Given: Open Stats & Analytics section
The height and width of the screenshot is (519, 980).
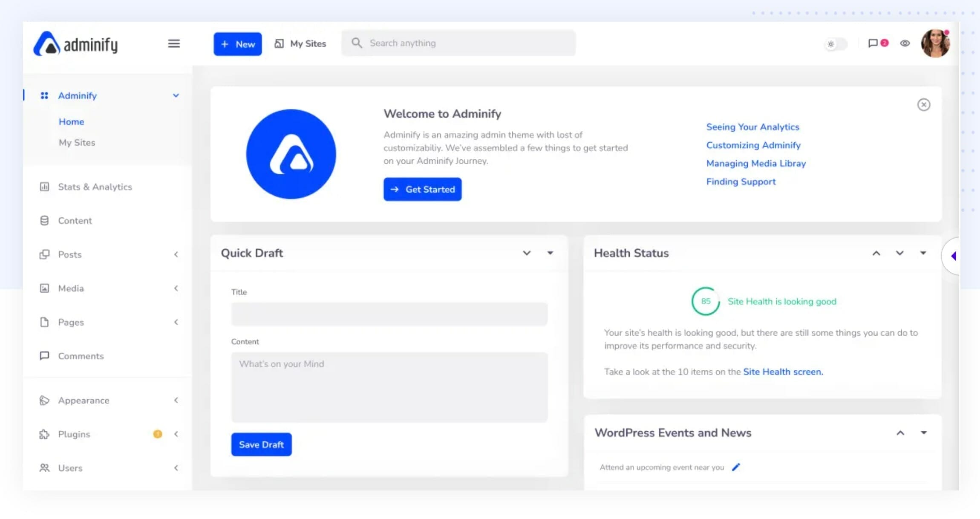Looking at the screenshot, I should tap(95, 187).
